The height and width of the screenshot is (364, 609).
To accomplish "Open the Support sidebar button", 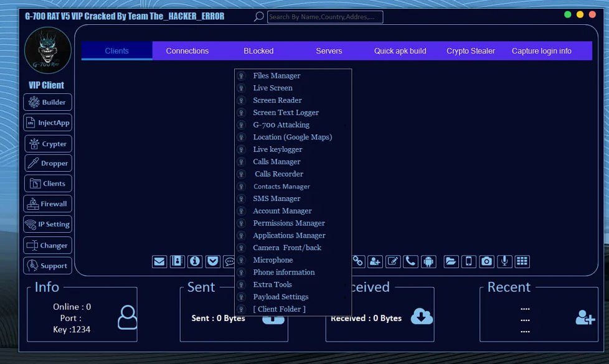I will (47, 266).
